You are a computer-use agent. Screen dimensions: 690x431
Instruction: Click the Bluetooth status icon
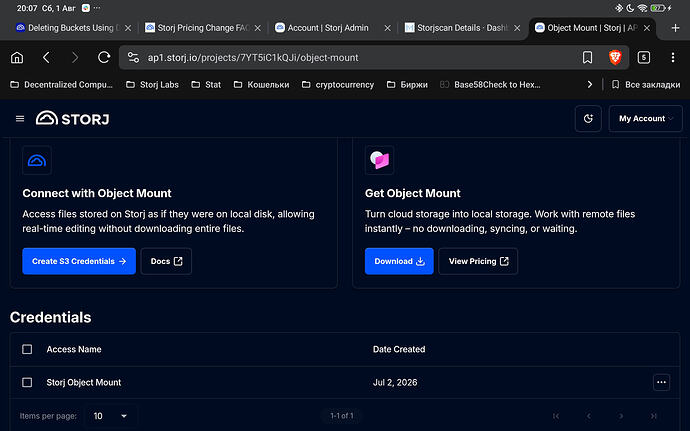[x=619, y=8]
